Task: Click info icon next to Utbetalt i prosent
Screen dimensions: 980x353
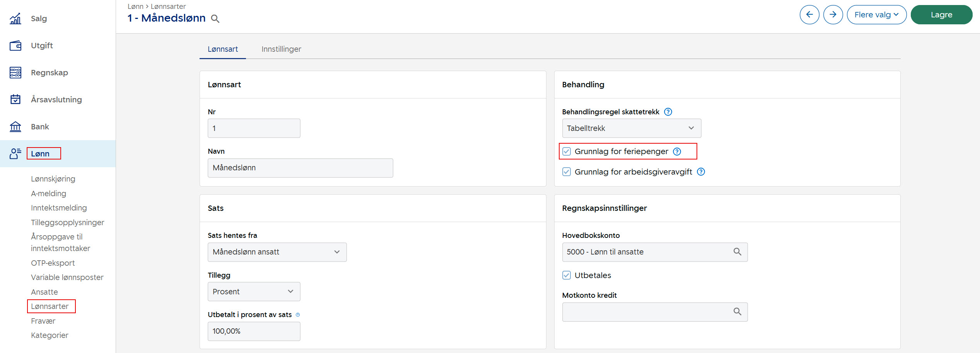Action: tap(298, 315)
